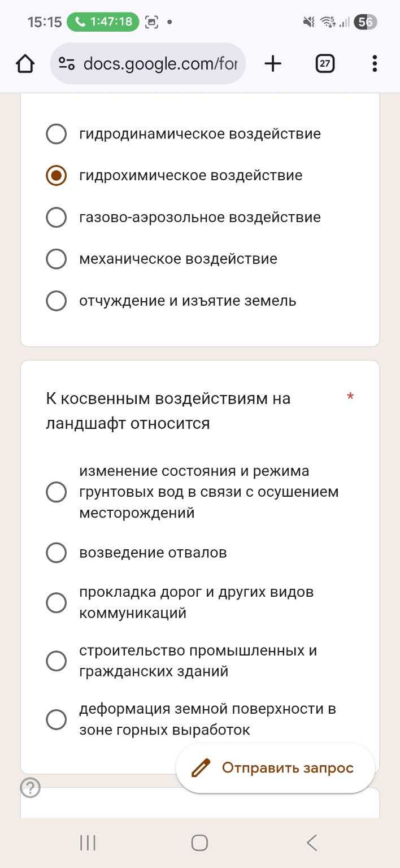
Task: Tap the green ongoing call timer in the status bar
Action: tap(102, 23)
